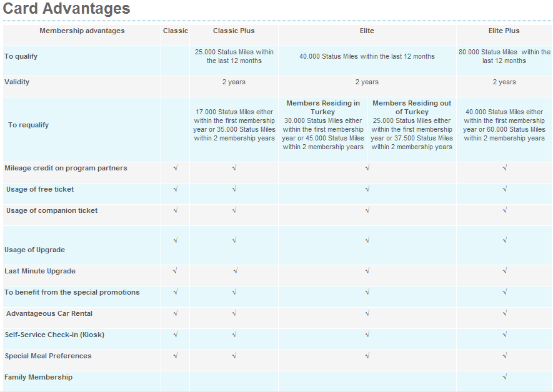Click the To requalify row label
The width and height of the screenshot is (553, 392).
click(x=28, y=125)
